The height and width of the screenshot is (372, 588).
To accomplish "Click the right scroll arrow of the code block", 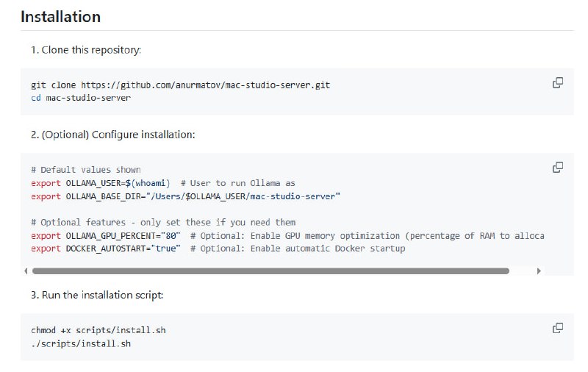I will (x=539, y=271).
